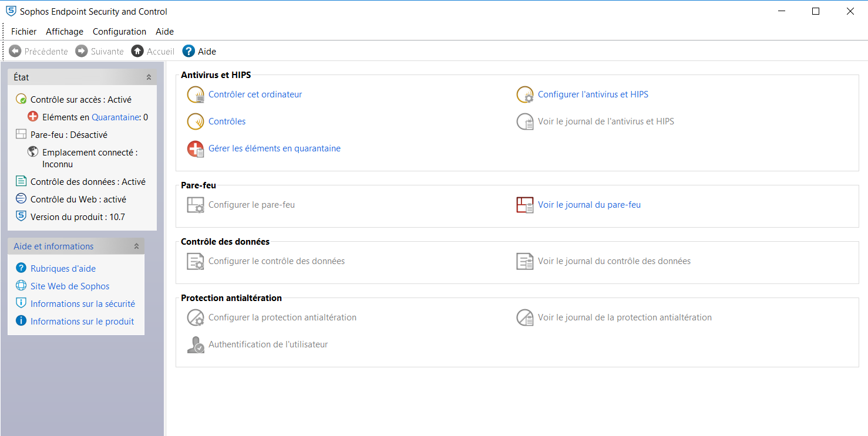Click Version du produit : 10.7 text

[x=78, y=217]
